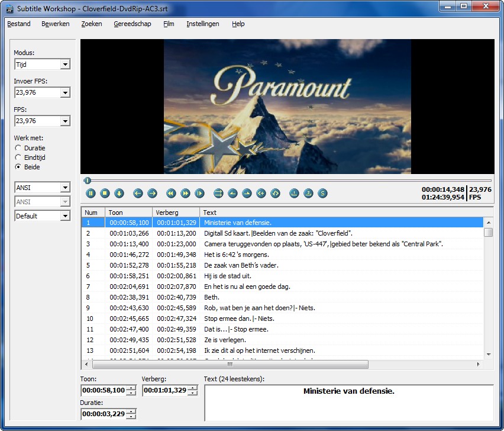Image resolution: width=504 pixels, height=431 pixels.
Task: Open the Invoer FPS dropdown
Action: click(65, 92)
